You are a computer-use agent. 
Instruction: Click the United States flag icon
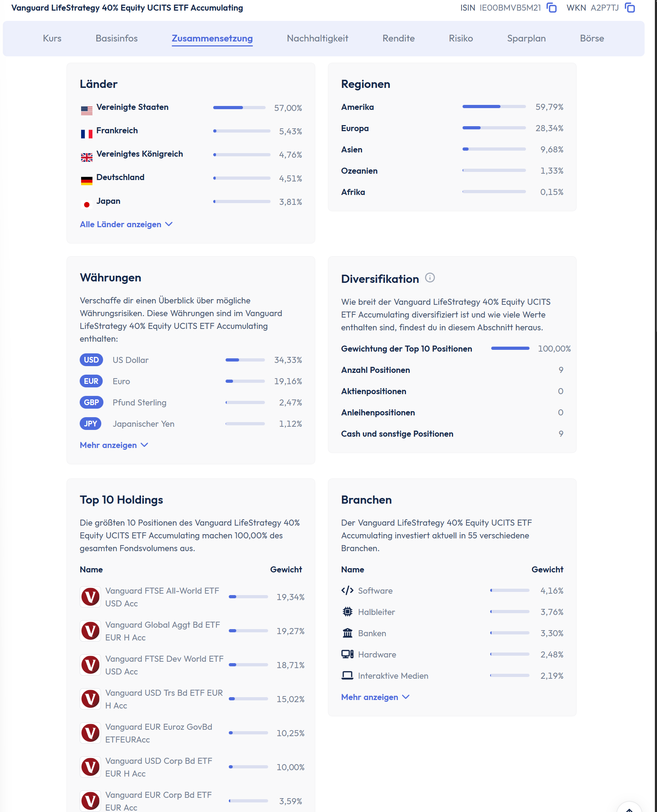[x=87, y=110]
